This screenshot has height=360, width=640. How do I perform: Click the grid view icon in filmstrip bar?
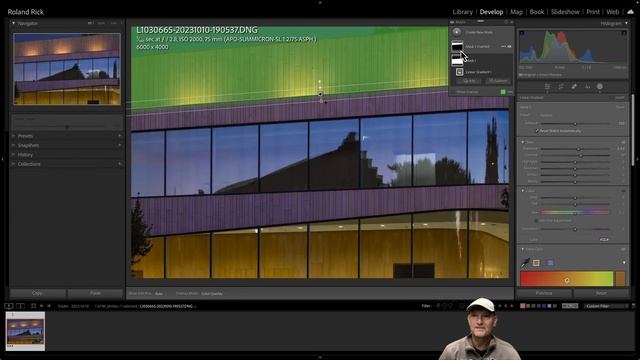coord(33,306)
